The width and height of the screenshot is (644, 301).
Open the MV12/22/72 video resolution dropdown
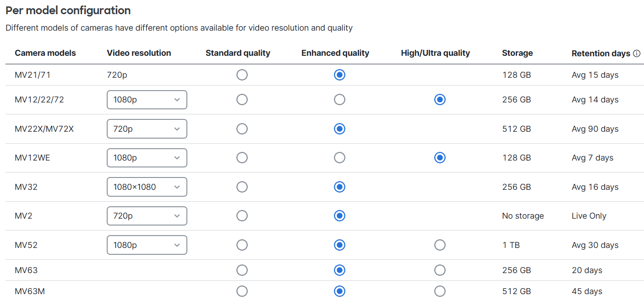point(147,100)
